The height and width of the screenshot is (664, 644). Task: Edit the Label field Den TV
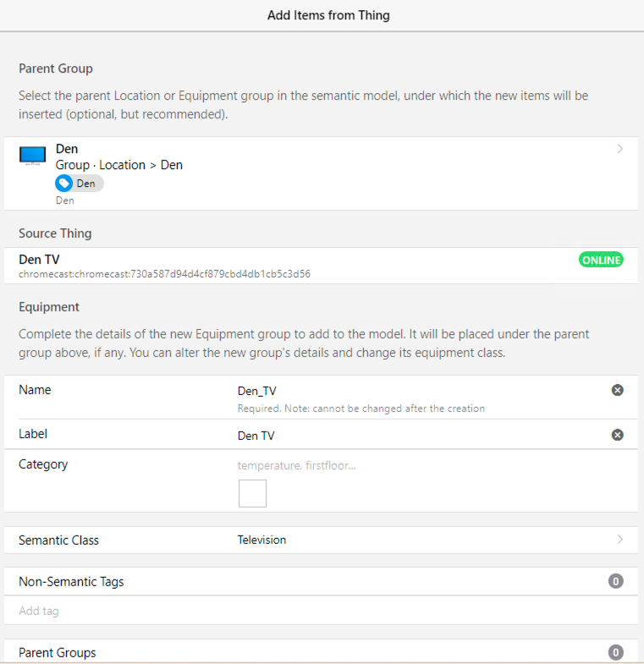coord(415,436)
